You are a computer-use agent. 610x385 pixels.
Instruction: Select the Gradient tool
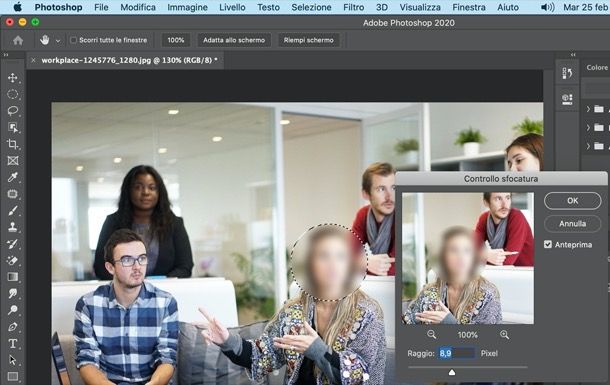12,277
